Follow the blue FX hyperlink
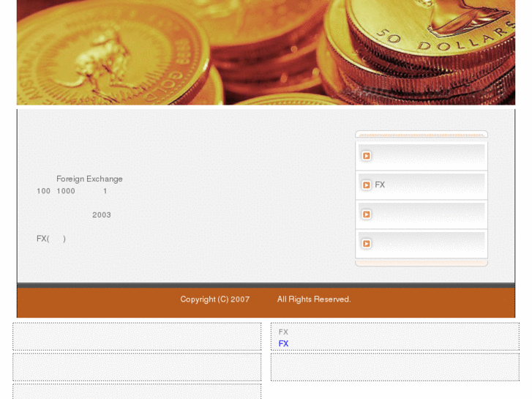 (x=283, y=343)
